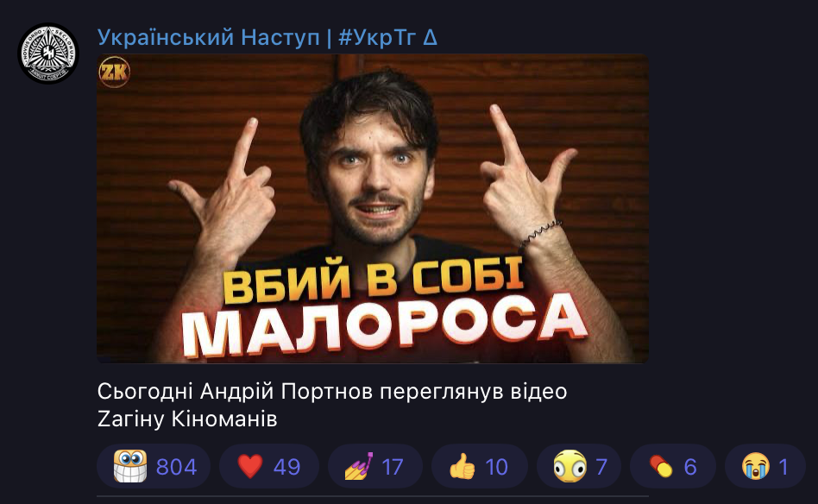Viewport: 818px width, 504px height.
Task: Click the 6 pill reaction count
Action: pos(690,467)
